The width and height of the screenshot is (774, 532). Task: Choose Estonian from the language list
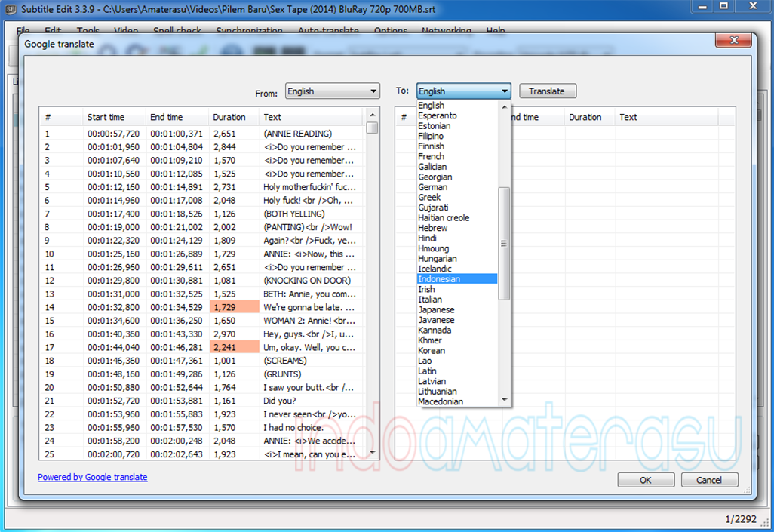click(457, 126)
